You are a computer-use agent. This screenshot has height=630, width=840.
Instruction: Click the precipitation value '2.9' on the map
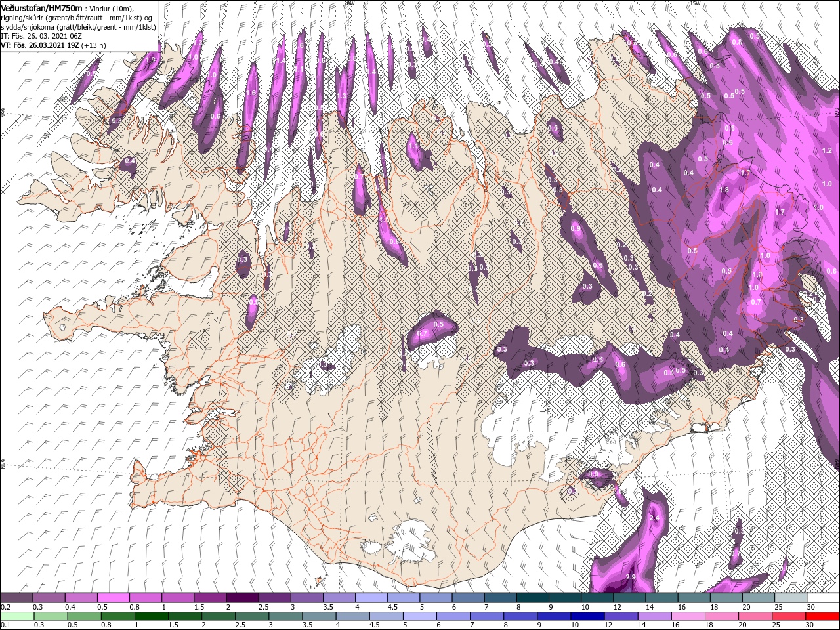(x=631, y=576)
